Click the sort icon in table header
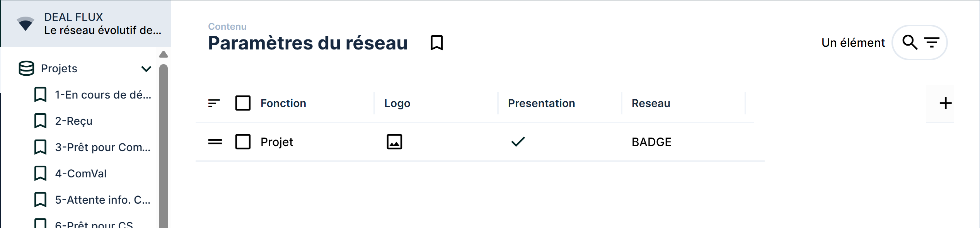Viewport: 980px width, 228px height. click(x=214, y=103)
